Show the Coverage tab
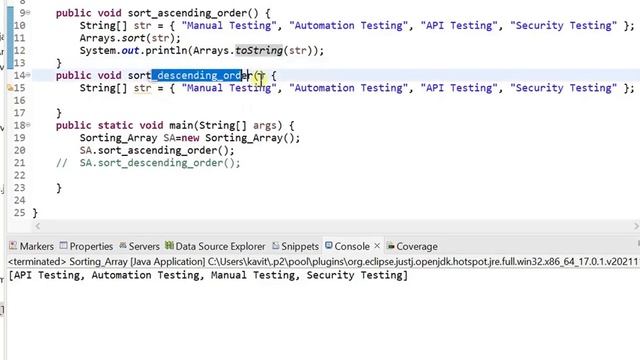 tap(412, 246)
